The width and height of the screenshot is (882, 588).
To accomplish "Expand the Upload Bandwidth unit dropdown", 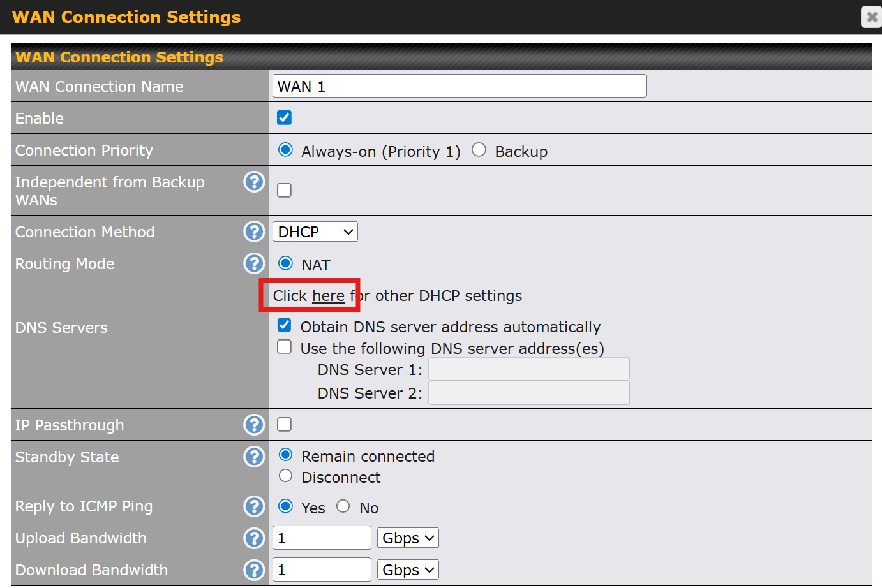I will (x=408, y=538).
